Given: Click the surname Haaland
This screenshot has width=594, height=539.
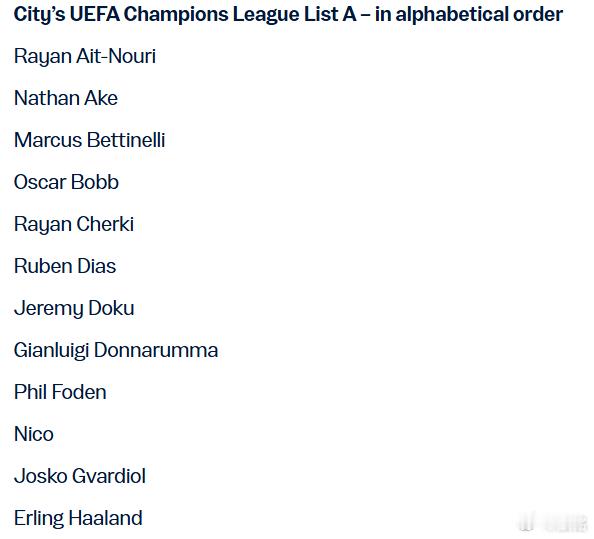Looking at the screenshot, I should [105, 519].
